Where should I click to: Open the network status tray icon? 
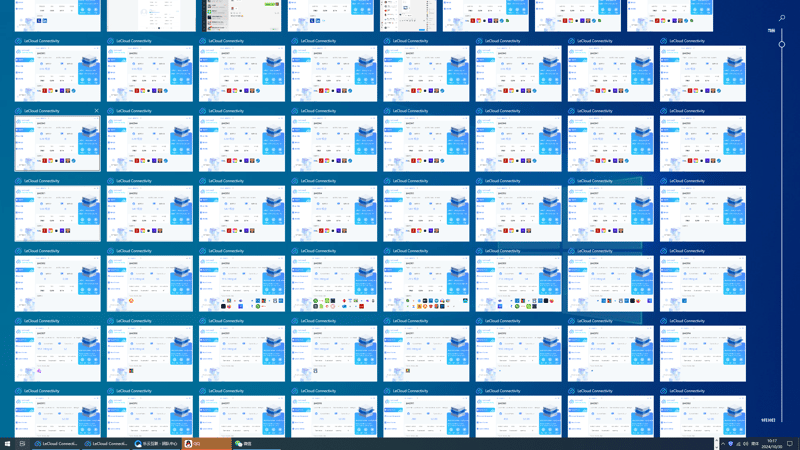[738, 444]
